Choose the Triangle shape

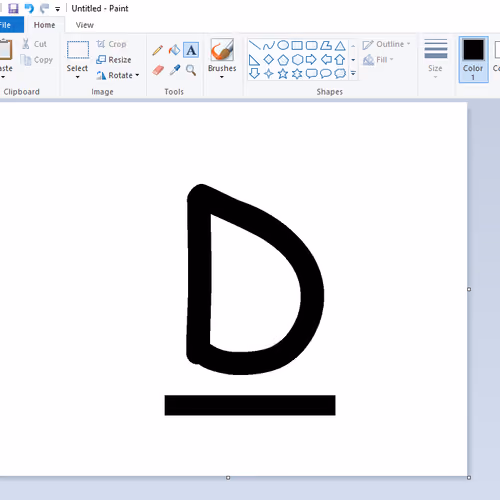click(340, 45)
